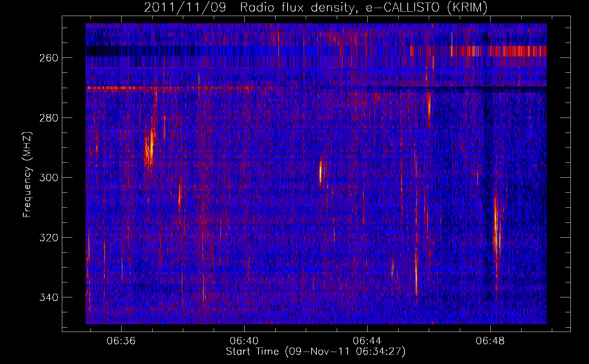The width and height of the screenshot is (589, 364).
Task: Click the 06:40 time tick label
Action: coord(244,341)
